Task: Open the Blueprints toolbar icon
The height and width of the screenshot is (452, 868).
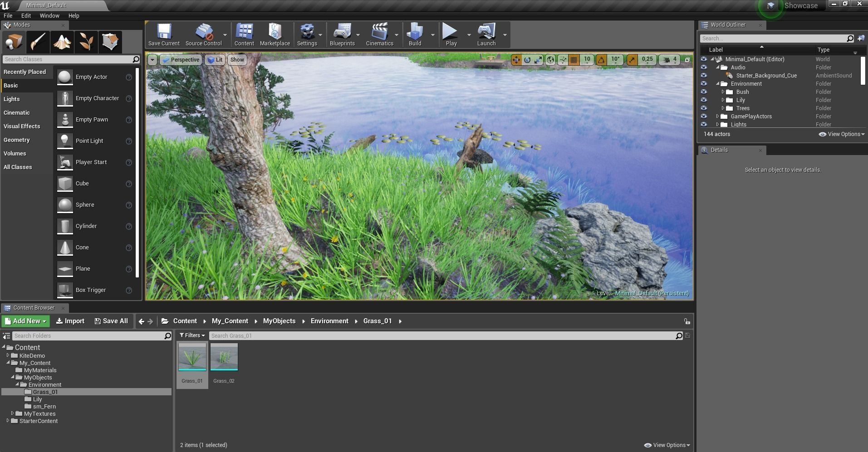Action: click(342, 34)
